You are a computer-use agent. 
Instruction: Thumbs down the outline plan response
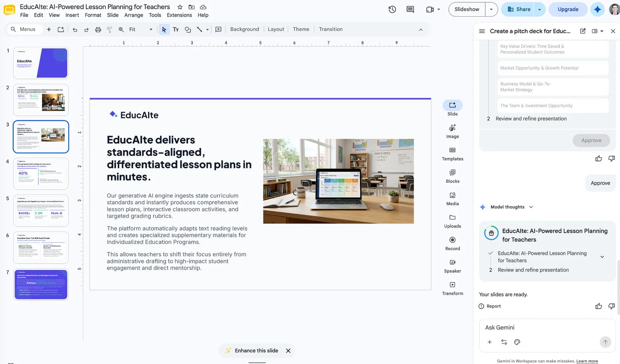611,158
